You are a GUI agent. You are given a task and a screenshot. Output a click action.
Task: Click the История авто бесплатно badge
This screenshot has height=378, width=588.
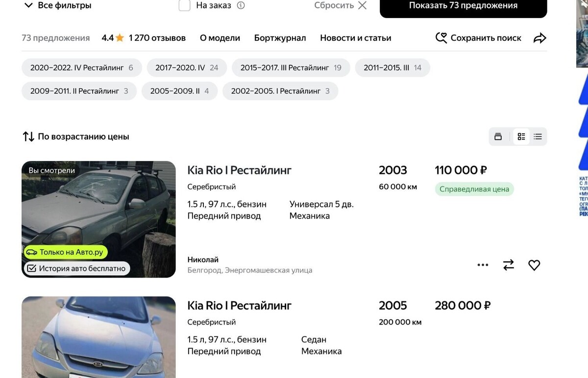click(x=76, y=268)
